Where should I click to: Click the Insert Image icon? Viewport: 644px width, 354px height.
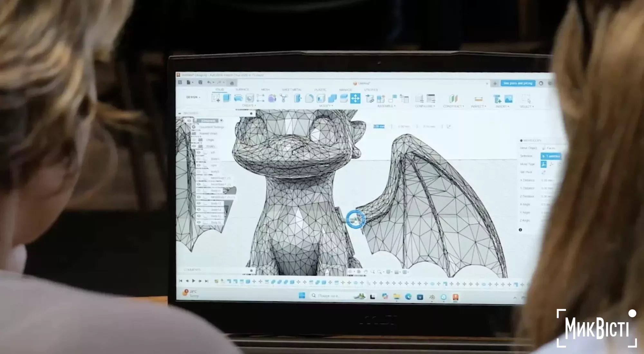[x=508, y=98]
